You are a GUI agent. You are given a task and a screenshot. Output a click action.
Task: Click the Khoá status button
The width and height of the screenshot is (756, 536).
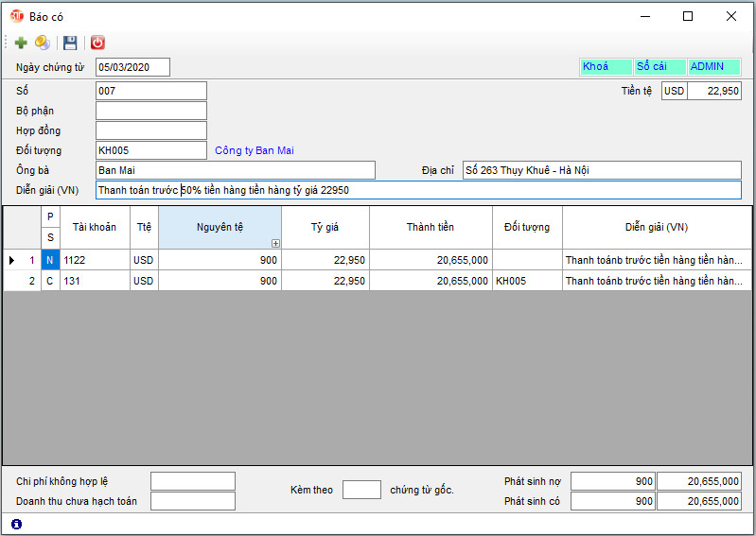click(x=605, y=67)
